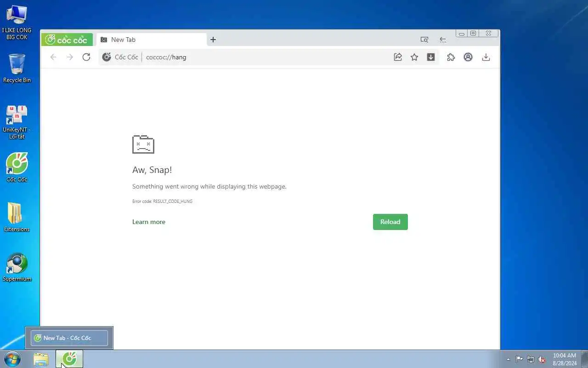Open the Windows Start button
The image size is (588, 368).
(12, 359)
